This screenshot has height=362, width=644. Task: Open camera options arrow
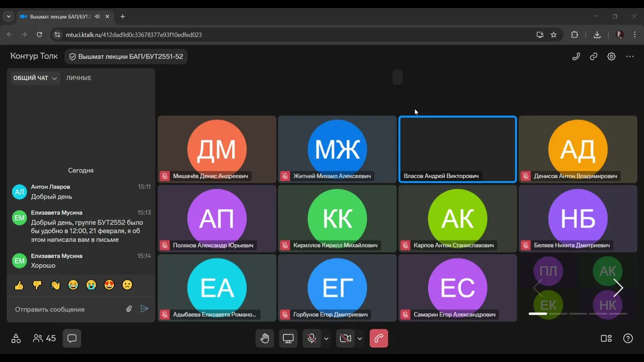pyautogui.click(x=360, y=338)
